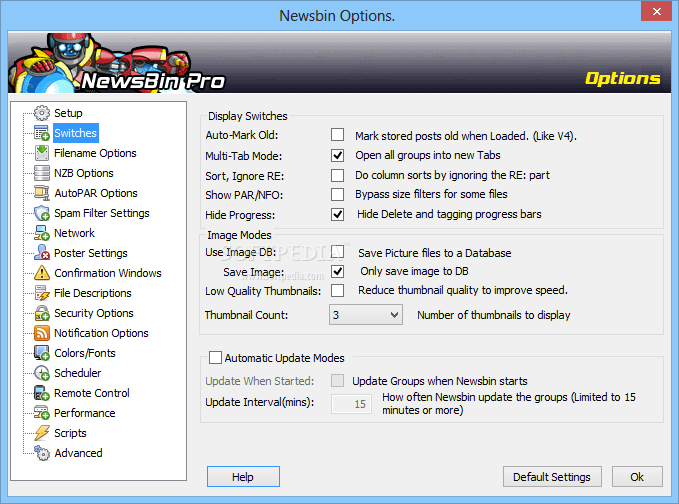This screenshot has height=504, width=679.
Task: Click the Colors/Fonts monitor icon
Action: [42, 353]
